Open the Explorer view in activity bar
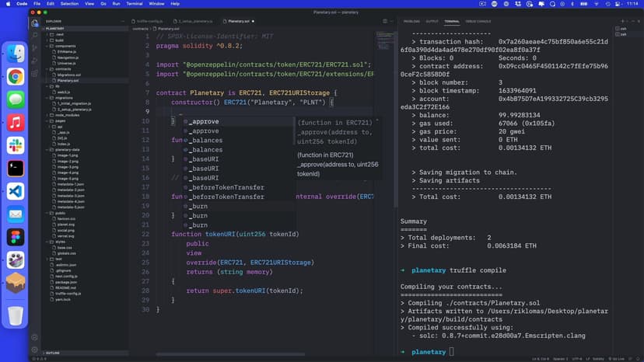This screenshot has width=644, height=362. coord(35,23)
